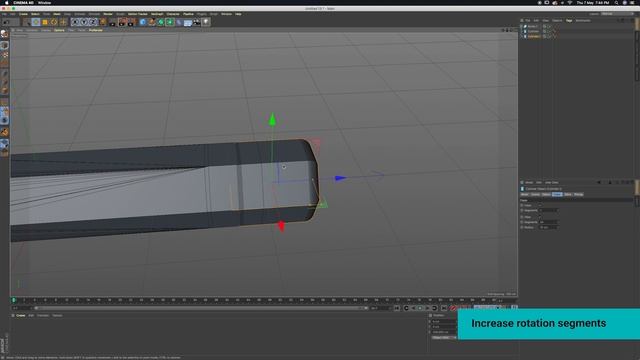This screenshot has width=640, height=360.
Task: Open the Edit Render Settings icon
Action: click(131, 22)
